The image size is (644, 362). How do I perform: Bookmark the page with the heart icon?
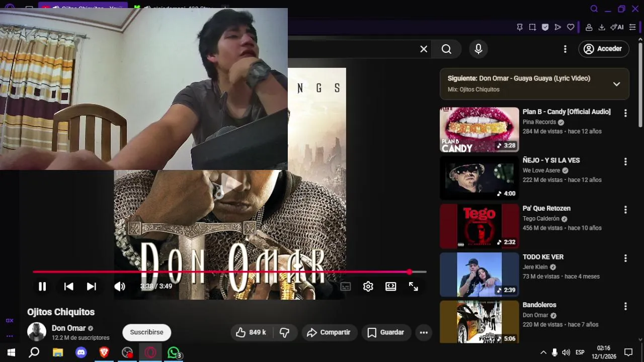pyautogui.click(x=571, y=27)
